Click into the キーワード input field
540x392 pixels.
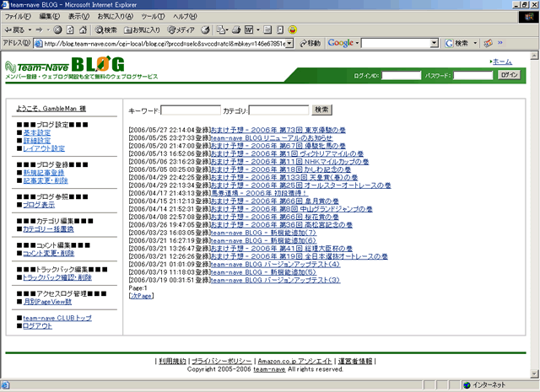coord(190,110)
